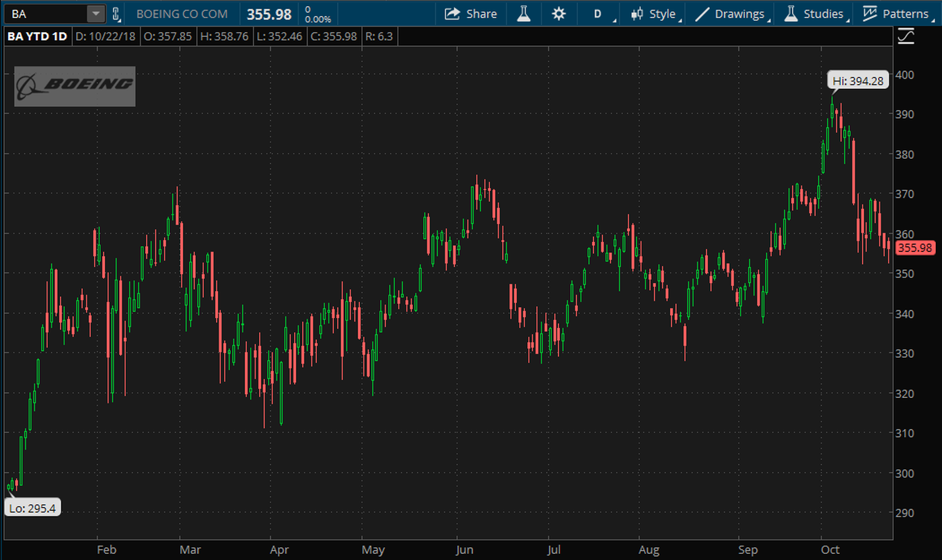Click the BA YTD 1D chart label
This screenshot has width=942, height=560.
pos(37,36)
